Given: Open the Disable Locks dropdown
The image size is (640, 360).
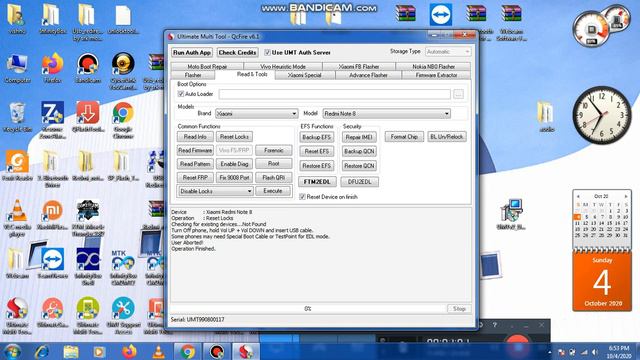Looking at the screenshot, I should point(216,191).
